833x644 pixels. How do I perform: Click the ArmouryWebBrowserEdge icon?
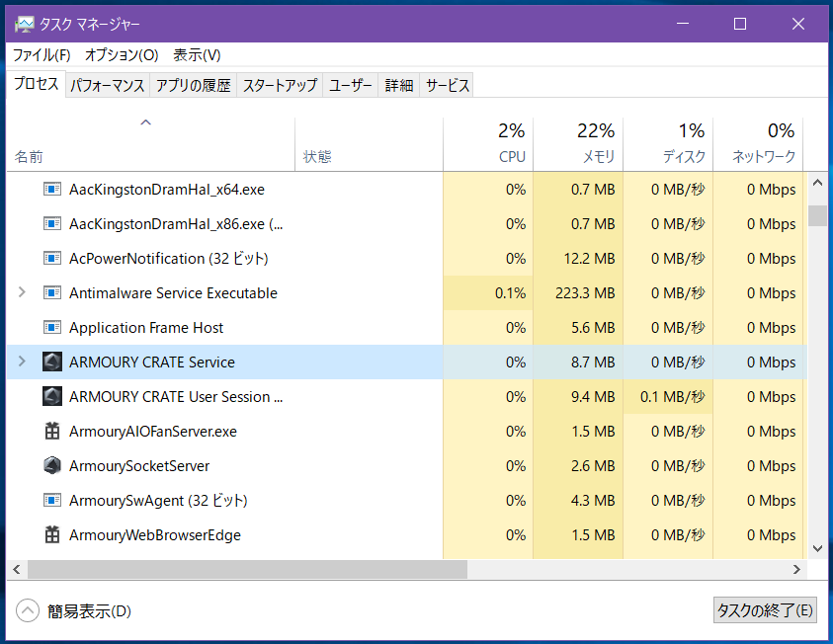coord(52,534)
